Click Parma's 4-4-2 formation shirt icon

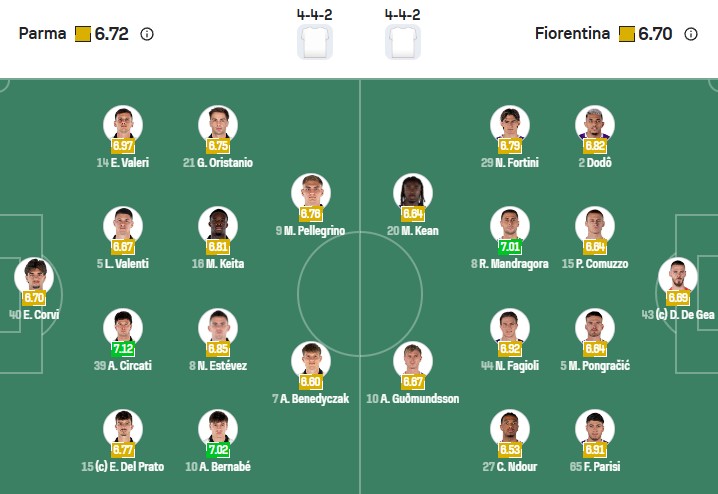point(315,42)
